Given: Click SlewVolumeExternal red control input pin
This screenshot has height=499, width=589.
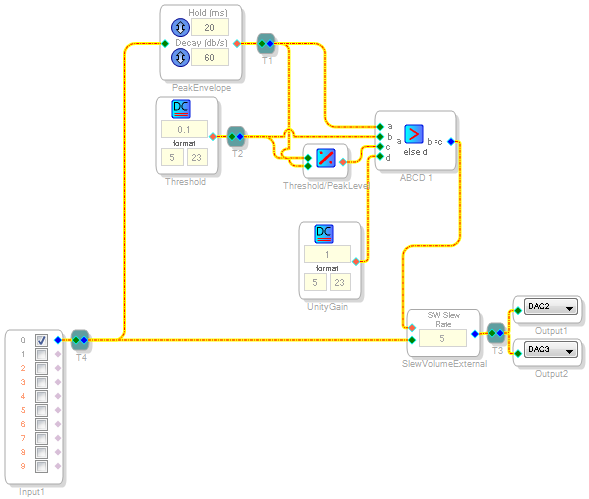Looking at the screenshot, I should click(412, 328).
